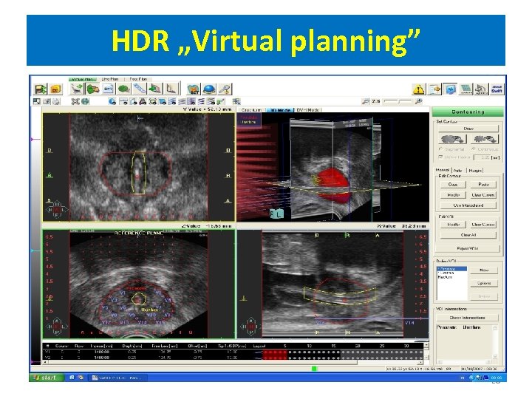This screenshot has width=532, height=399.
Task: Click the Check Intersections button
Action: click(467, 318)
